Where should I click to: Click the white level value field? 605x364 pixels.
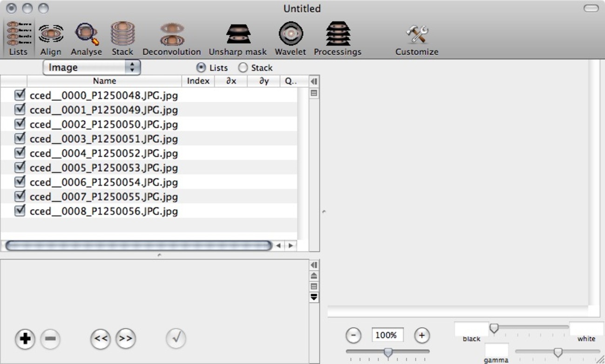586,329
